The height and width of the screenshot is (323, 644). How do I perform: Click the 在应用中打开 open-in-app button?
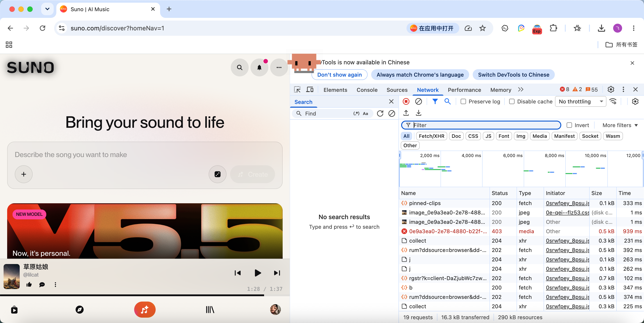coord(433,28)
